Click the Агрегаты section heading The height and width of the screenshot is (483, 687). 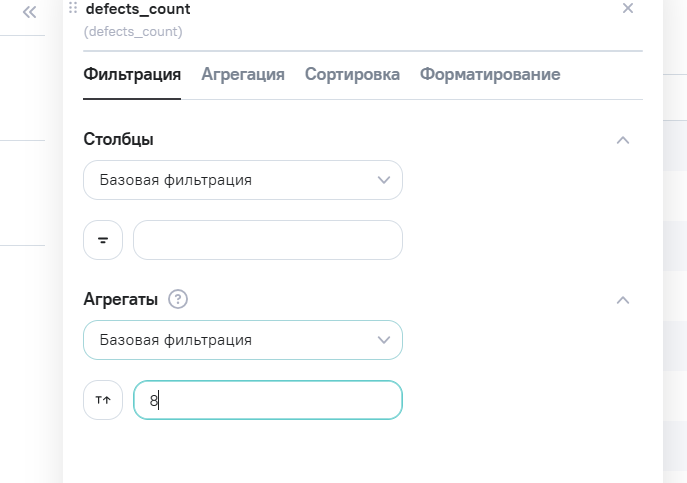pyautogui.click(x=120, y=299)
